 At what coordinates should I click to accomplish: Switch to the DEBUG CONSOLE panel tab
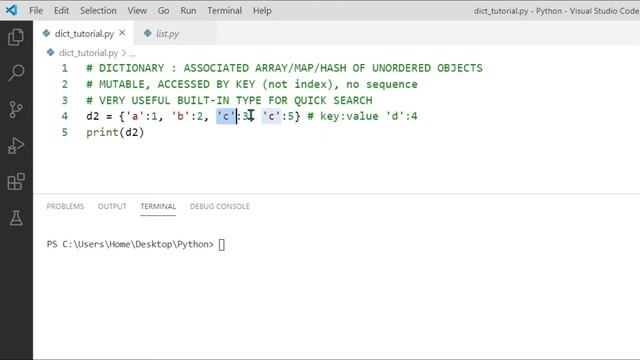click(220, 207)
